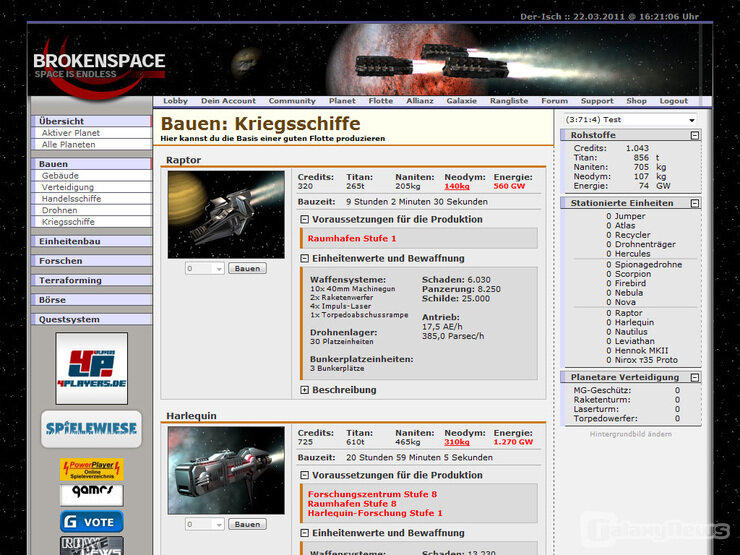Image resolution: width=740 pixels, height=555 pixels.
Task: Click Raumhafen Stufe 1 requirement
Action: (x=352, y=239)
